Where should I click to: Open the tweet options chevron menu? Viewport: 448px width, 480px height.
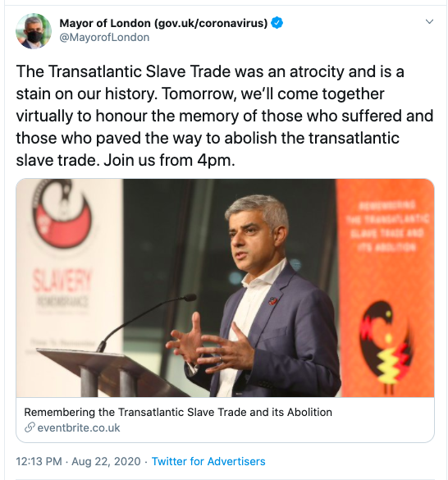pos(429,21)
